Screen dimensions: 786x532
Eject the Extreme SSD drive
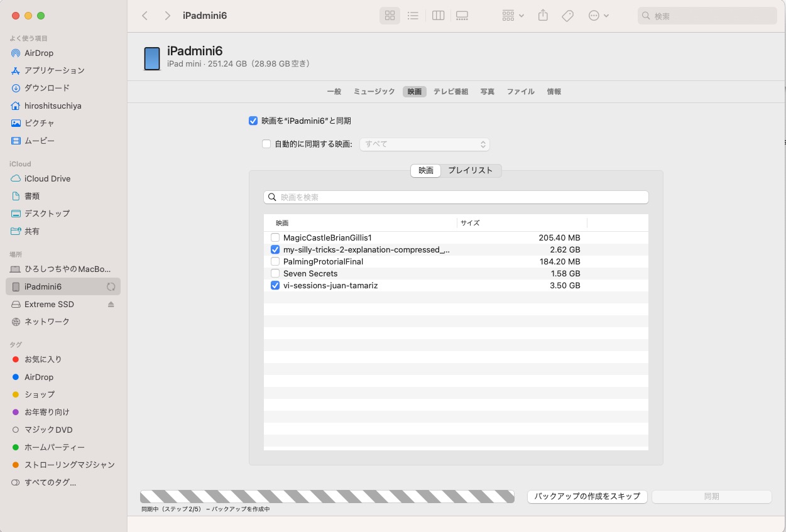point(111,305)
